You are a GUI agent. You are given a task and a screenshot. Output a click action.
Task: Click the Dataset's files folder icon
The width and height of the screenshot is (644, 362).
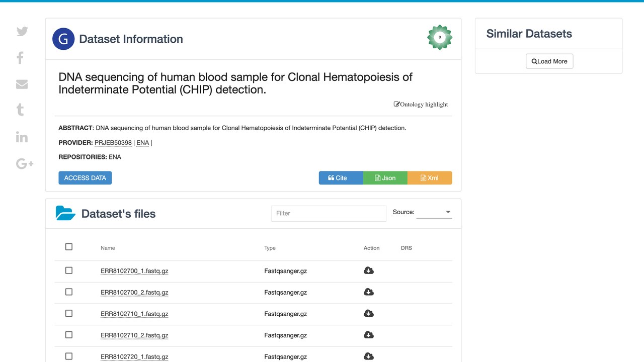(65, 213)
